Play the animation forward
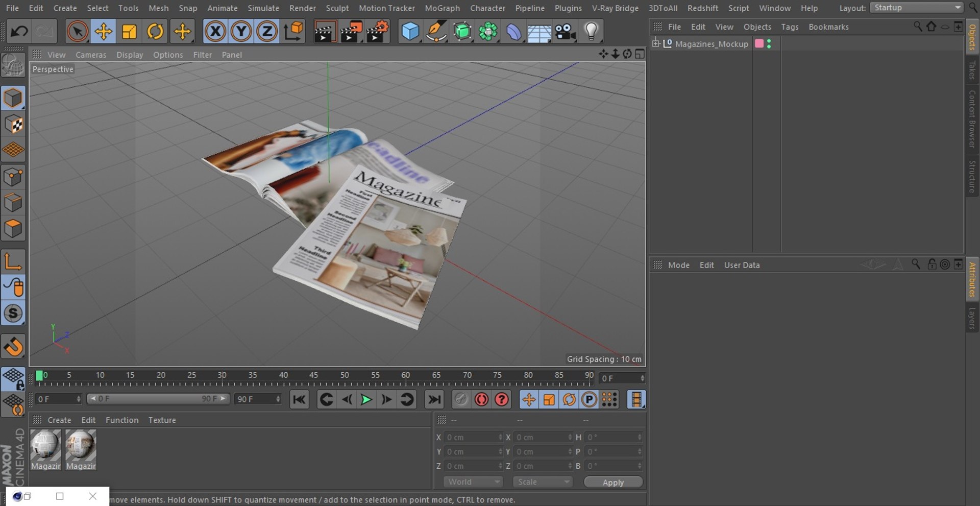Viewport: 980px width, 506px height. [366, 399]
